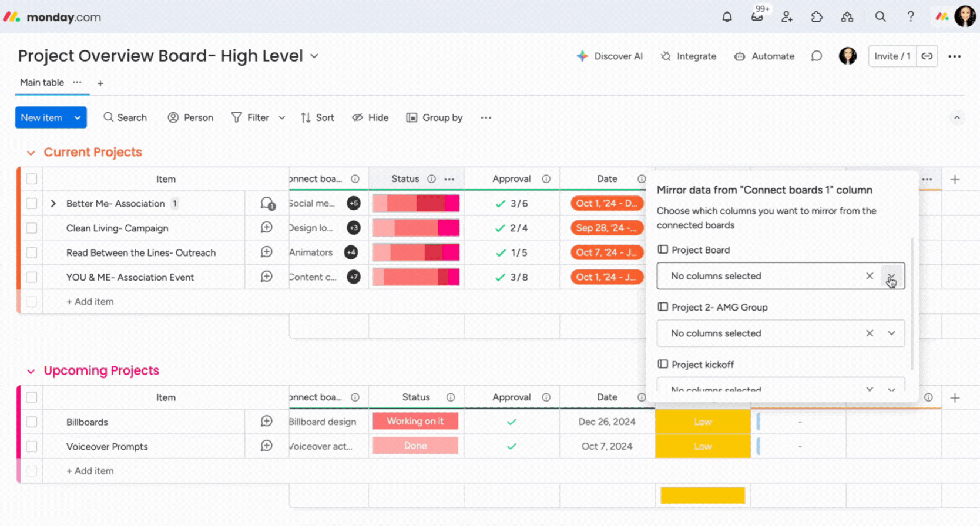
Task: Copy board link icon next to Invite
Action: point(927,56)
